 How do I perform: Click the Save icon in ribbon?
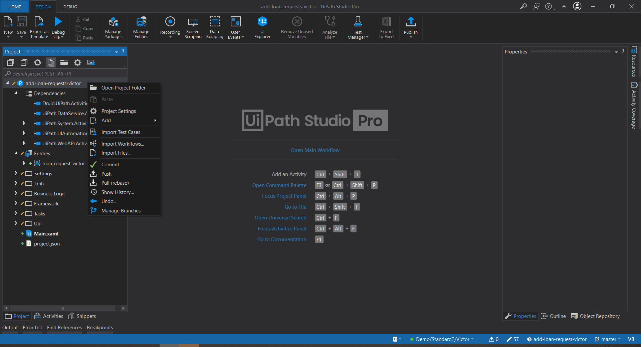(x=21, y=22)
